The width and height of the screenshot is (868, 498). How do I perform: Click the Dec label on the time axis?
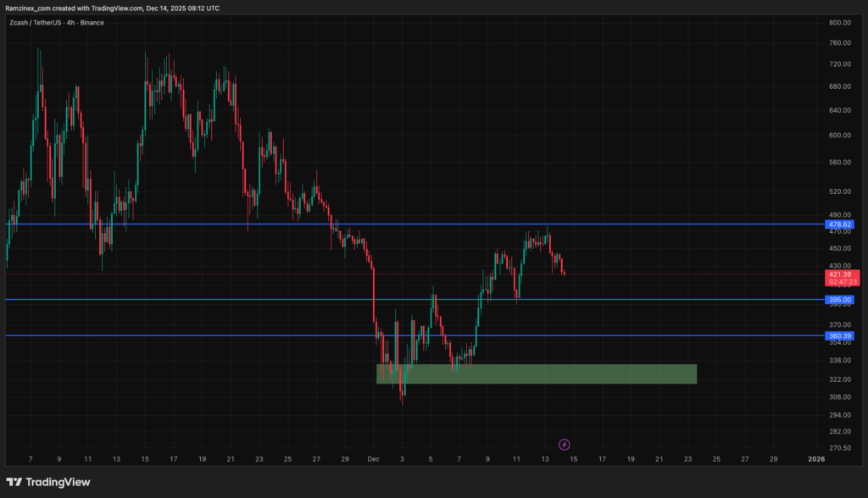pyautogui.click(x=373, y=459)
